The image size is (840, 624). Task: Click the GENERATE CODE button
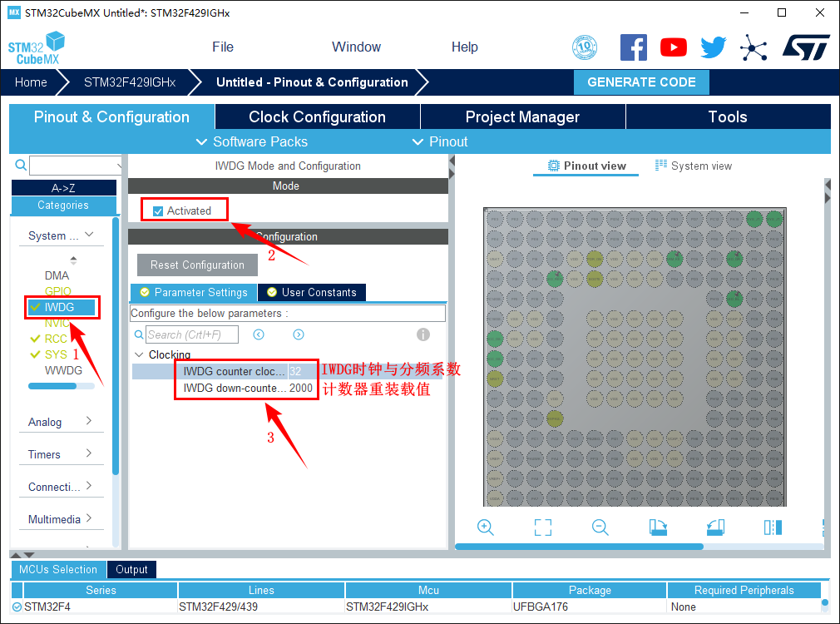click(641, 82)
